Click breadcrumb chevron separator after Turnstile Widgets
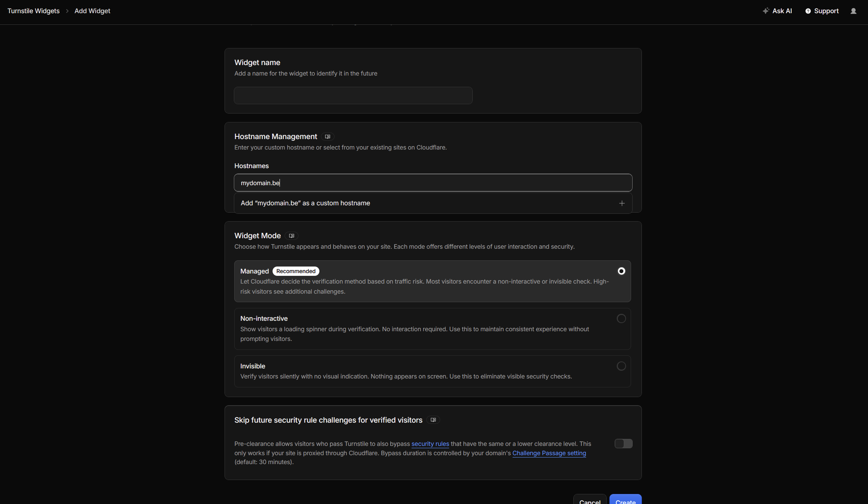 (x=67, y=11)
